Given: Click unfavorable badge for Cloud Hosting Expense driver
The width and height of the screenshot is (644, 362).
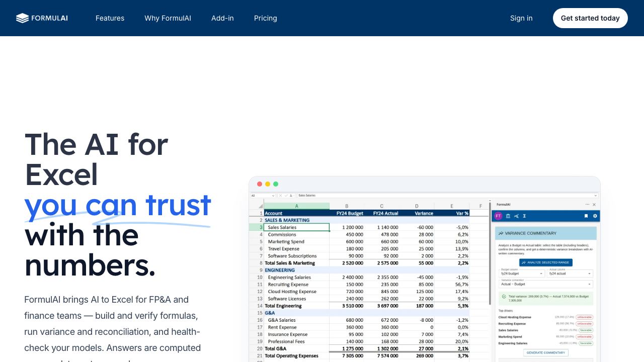Looking at the screenshot, I should [x=585, y=317].
